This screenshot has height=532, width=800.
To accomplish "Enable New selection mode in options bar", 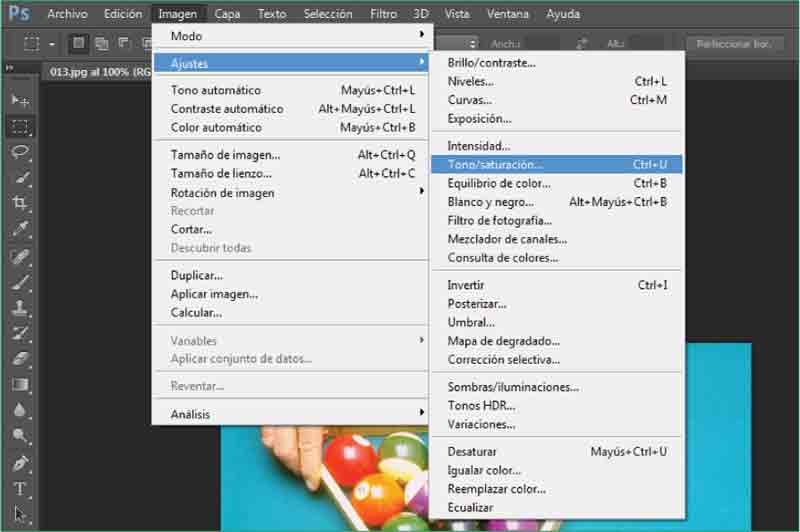I will pos(79,44).
